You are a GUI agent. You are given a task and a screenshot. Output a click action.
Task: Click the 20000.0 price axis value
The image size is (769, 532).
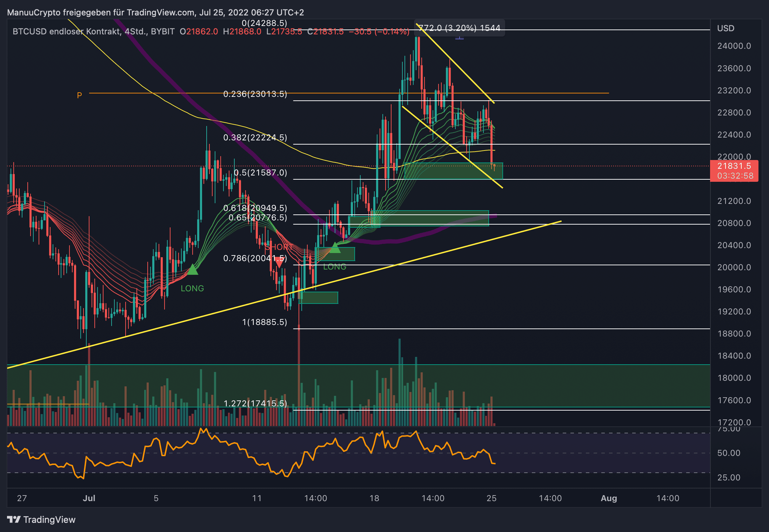[x=734, y=267]
